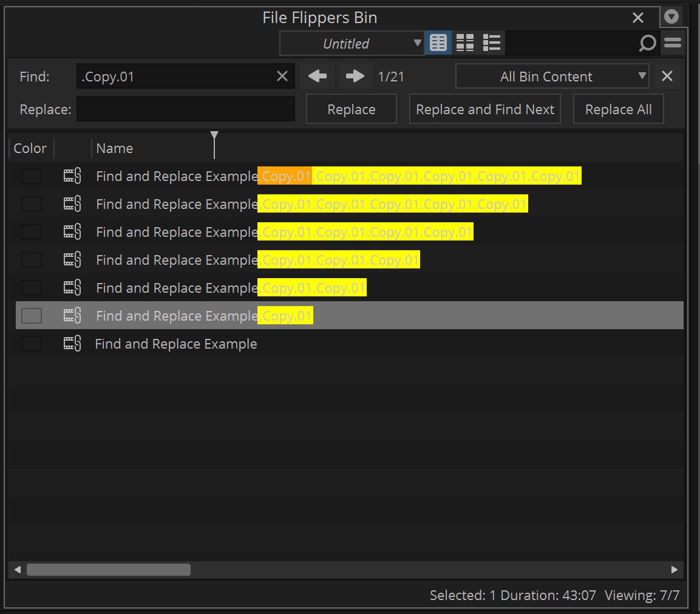The image size is (700, 614).
Task: Select sequence name with two Copy.01 suffixes
Action: pyautogui.click(x=231, y=288)
